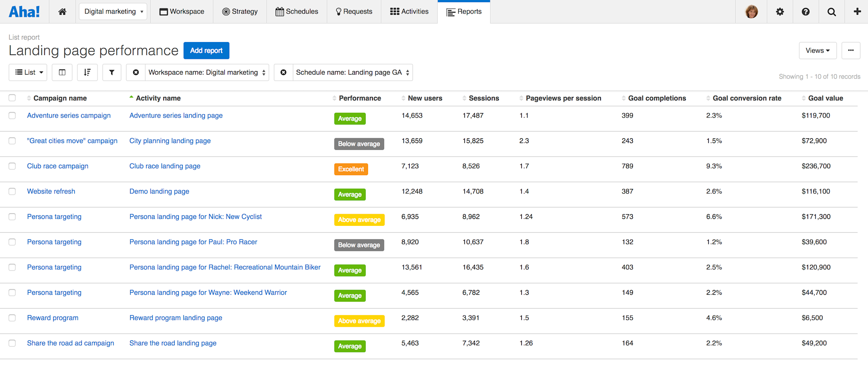Remove the Workspace name filter
868x365 pixels.
(x=136, y=72)
